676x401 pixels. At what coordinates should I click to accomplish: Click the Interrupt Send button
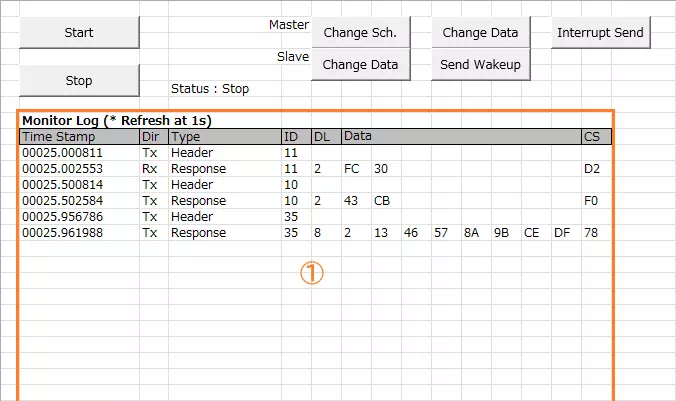[x=600, y=32]
